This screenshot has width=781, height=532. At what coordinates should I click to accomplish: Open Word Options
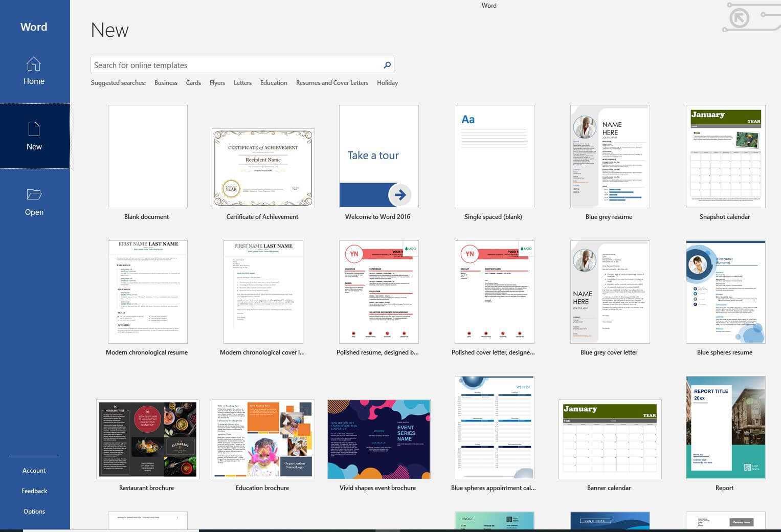[34, 512]
